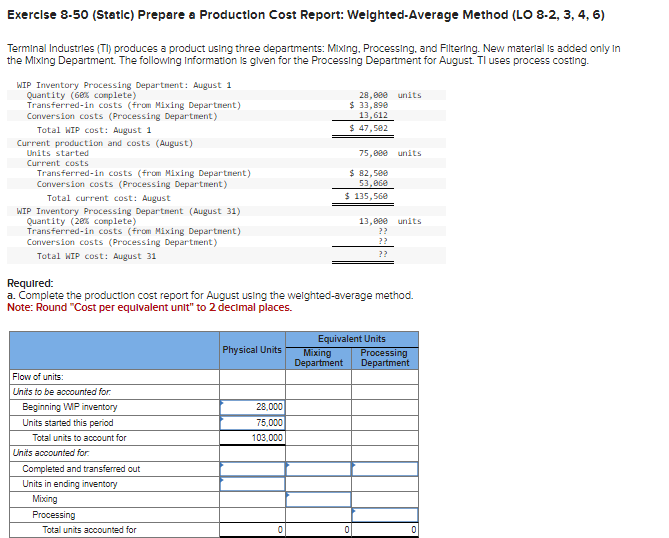
Task: Click the red rounding note text
Action: point(150,308)
